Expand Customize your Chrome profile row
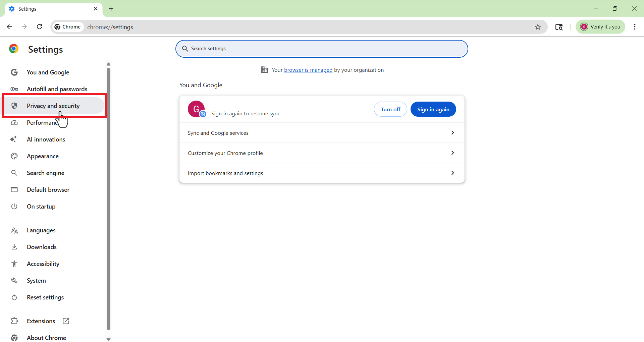Image resolution: width=644 pixels, height=342 pixels. (452, 153)
